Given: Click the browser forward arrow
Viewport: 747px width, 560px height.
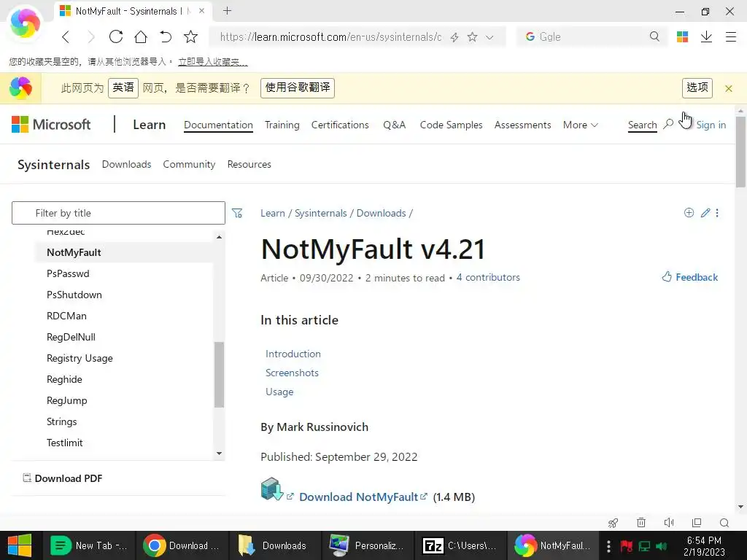Looking at the screenshot, I should [x=91, y=36].
